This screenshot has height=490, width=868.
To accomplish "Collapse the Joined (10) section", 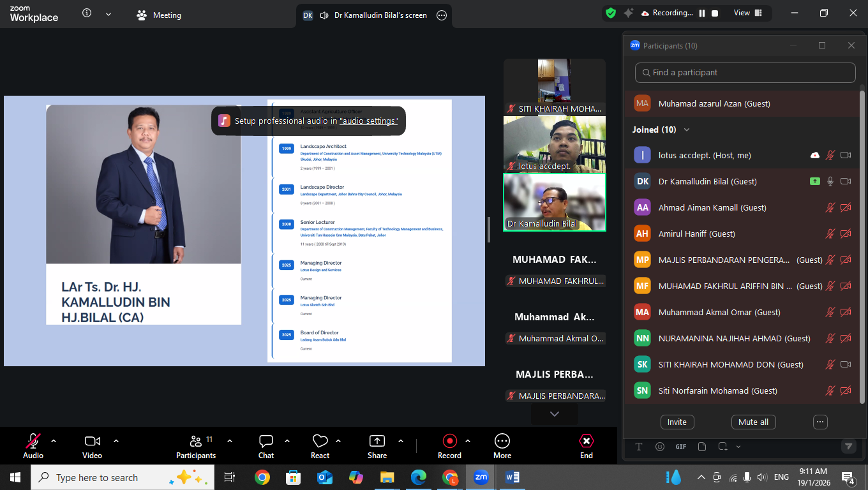I will (687, 130).
